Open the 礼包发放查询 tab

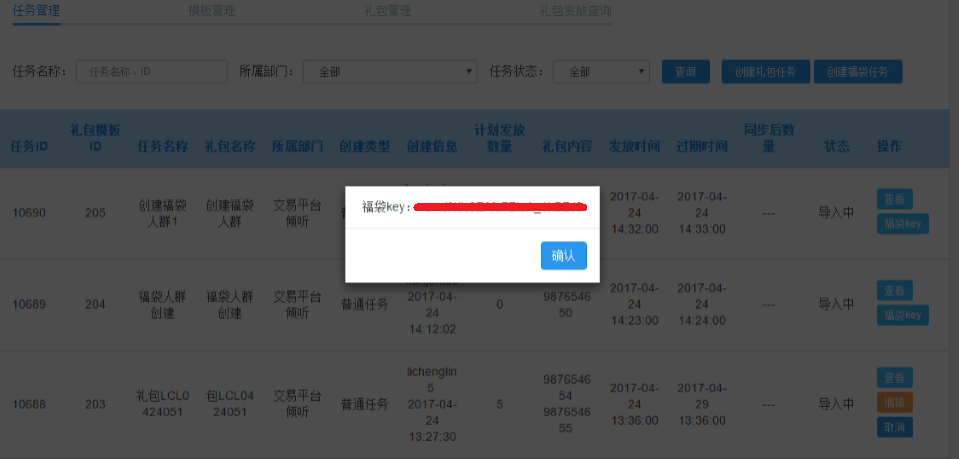(x=575, y=11)
